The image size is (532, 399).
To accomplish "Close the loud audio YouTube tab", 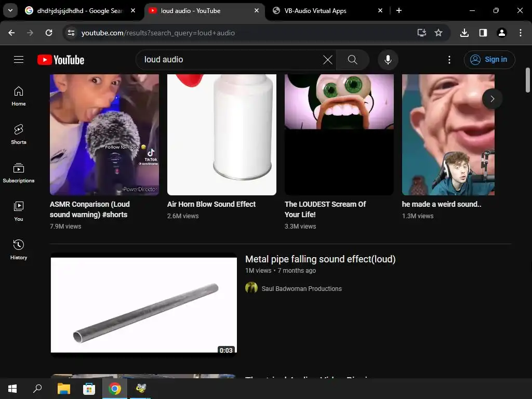I will click(x=257, y=11).
